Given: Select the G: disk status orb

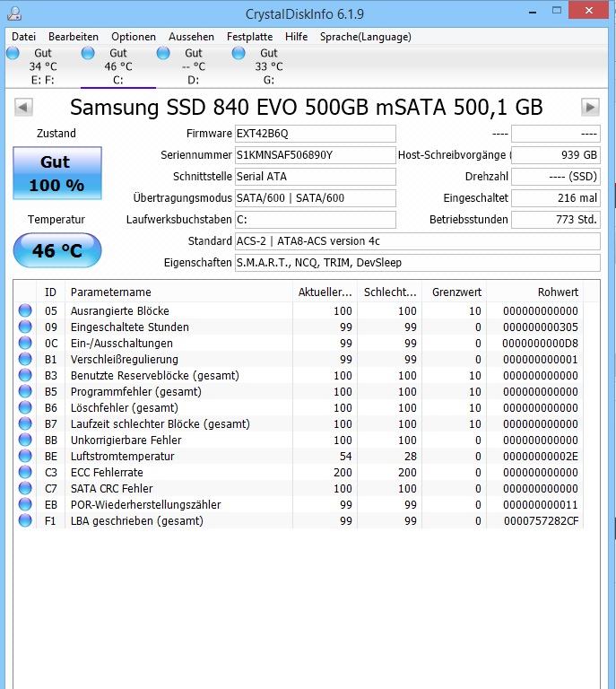Looking at the screenshot, I should (239, 53).
